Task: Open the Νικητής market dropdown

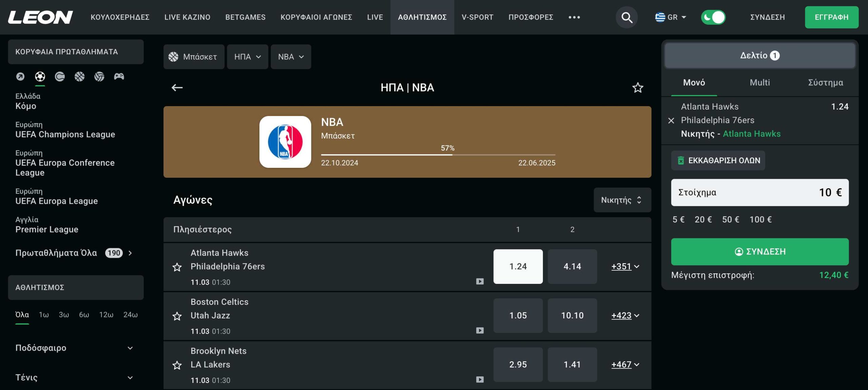Action: click(622, 200)
